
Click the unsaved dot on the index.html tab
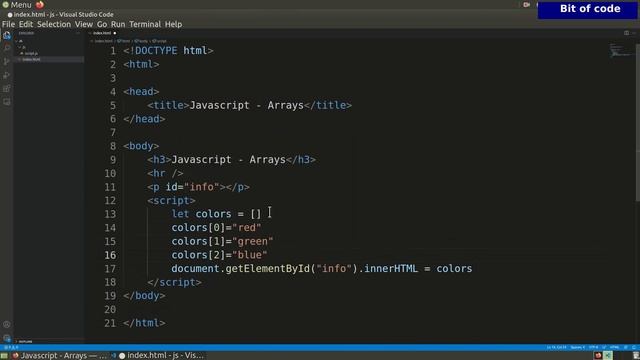[115, 33]
